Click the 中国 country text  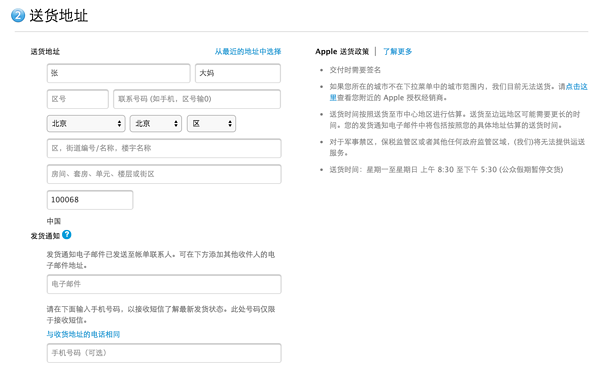pos(54,221)
